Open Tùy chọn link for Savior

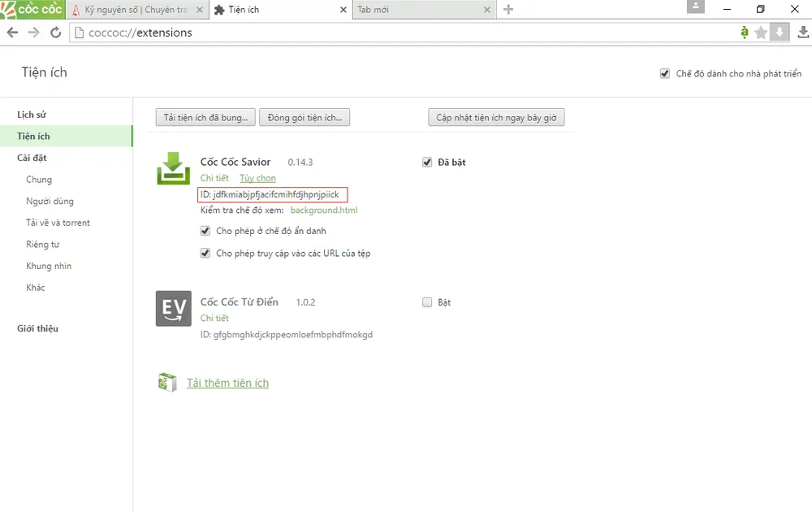click(257, 178)
